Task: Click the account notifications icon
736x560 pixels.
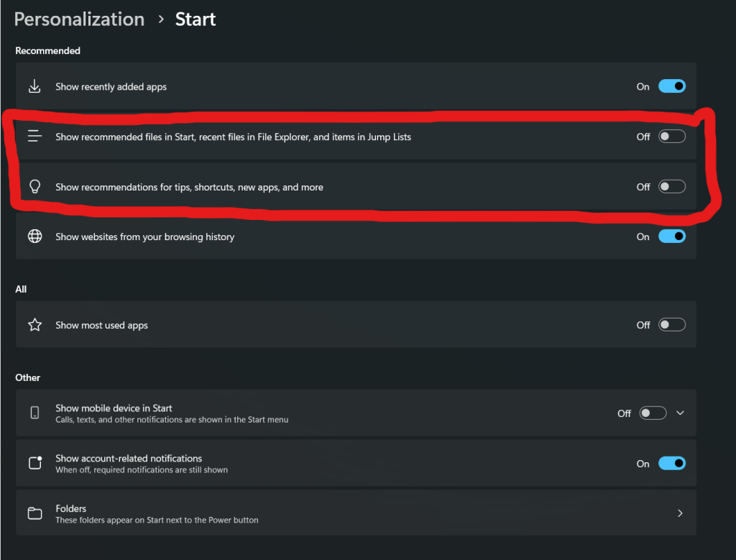Action: click(x=34, y=463)
